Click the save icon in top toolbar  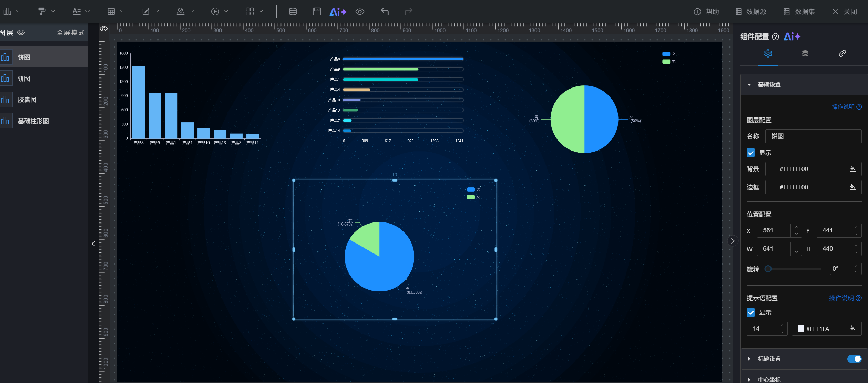click(316, 12)
